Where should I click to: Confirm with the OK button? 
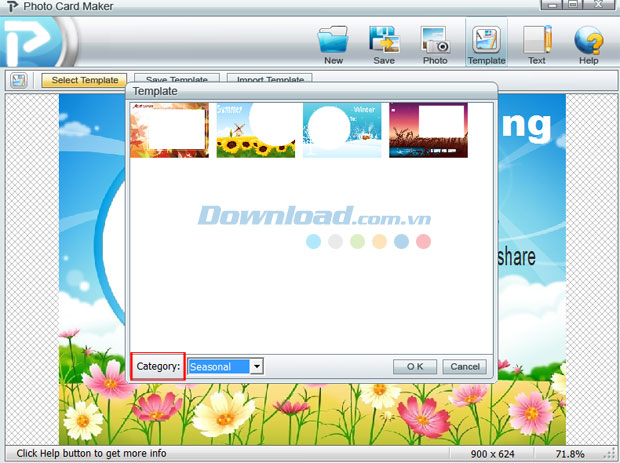[x=415, y=367]
